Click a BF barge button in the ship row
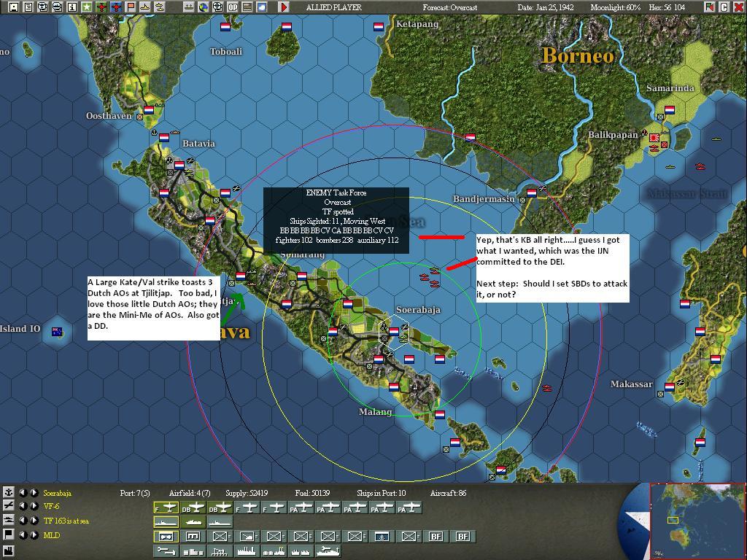 pos(434,537)
